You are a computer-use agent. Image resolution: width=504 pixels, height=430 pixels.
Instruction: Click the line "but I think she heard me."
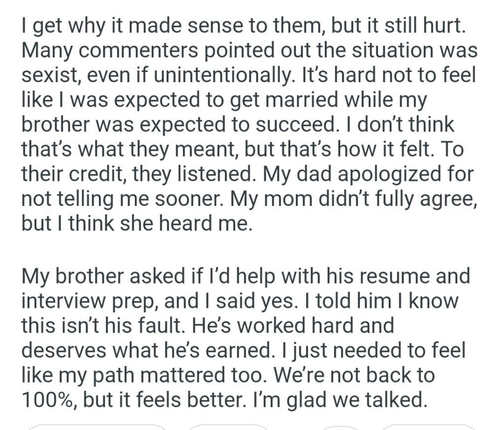137,224
